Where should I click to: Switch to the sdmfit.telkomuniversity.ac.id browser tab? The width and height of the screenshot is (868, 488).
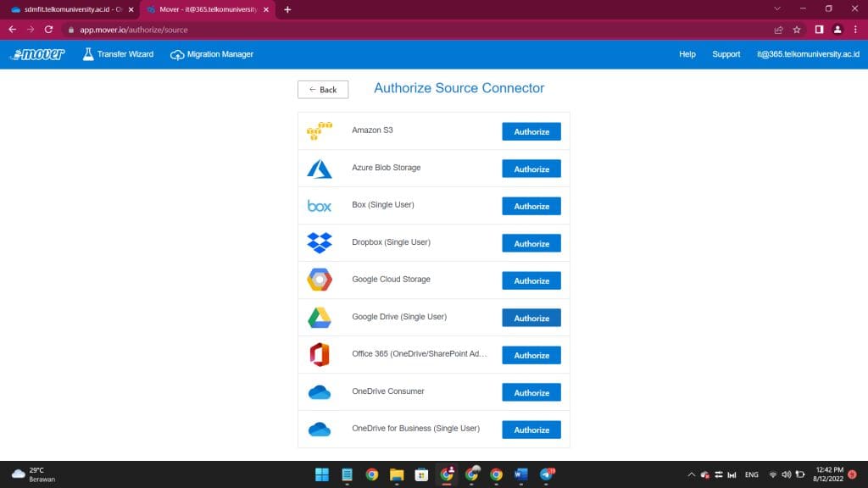(x=70, y=9)
